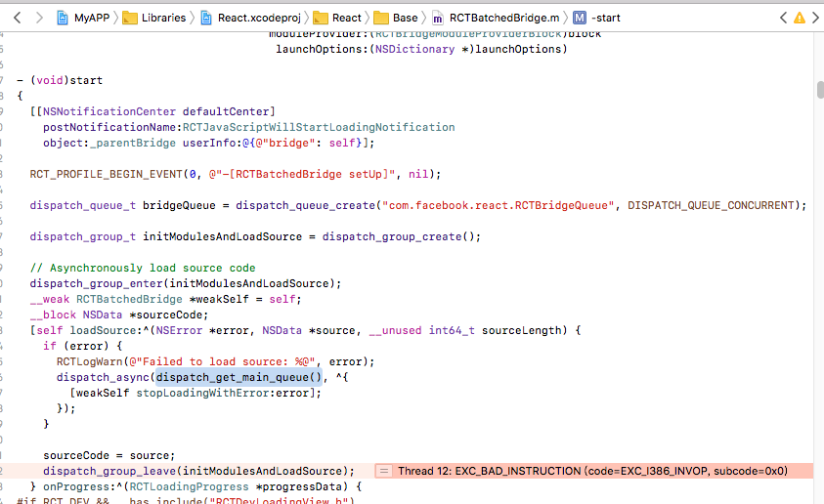Click the "com.facebook.react.RCTBridgeQueue" string
Image resolution: width=824 pixels, height=504 pixels.
click(498, 205)
